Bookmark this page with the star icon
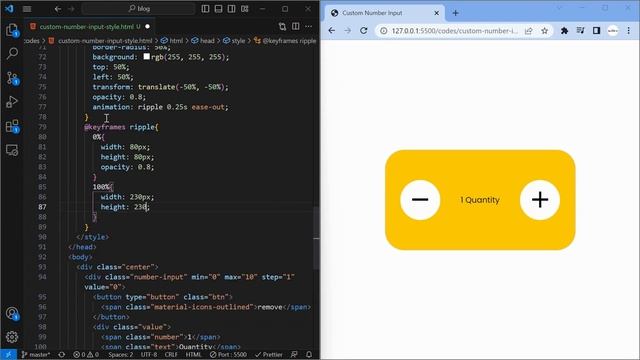The image size is (640, 360). coord(544,31)
